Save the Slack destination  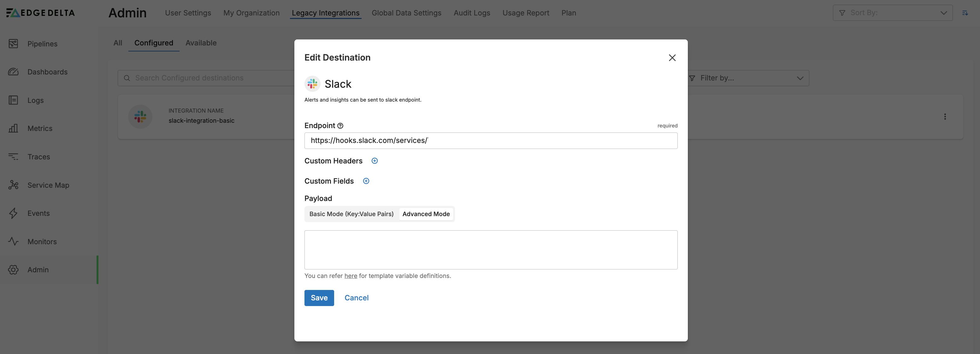coord(319,298)
